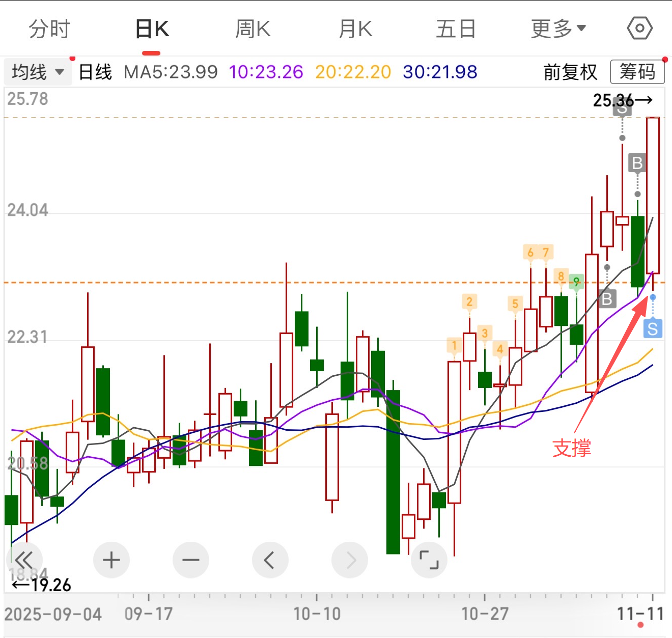Open the 前复权 adjustment selector
The image size is (672, 638).
(570, 72)
